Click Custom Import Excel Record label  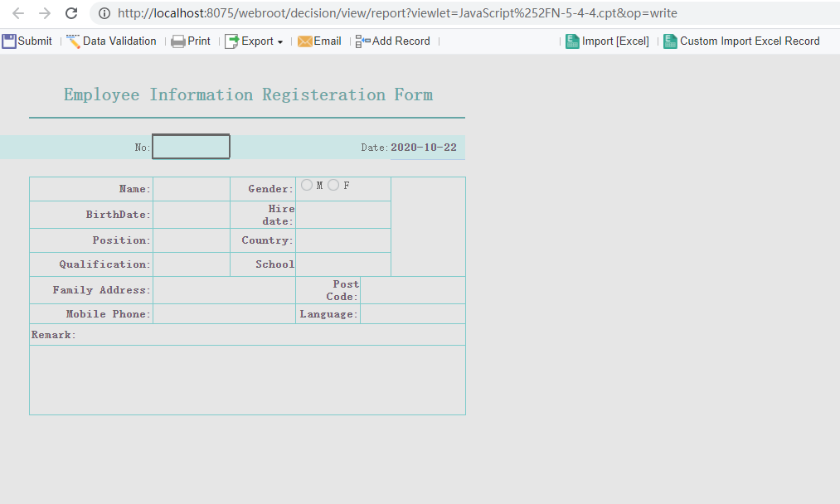750,41
